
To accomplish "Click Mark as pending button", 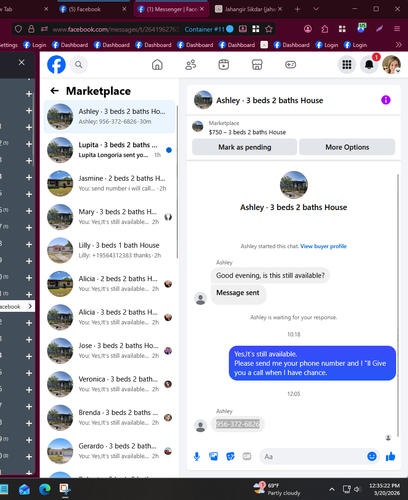I will tap(244, 147).
